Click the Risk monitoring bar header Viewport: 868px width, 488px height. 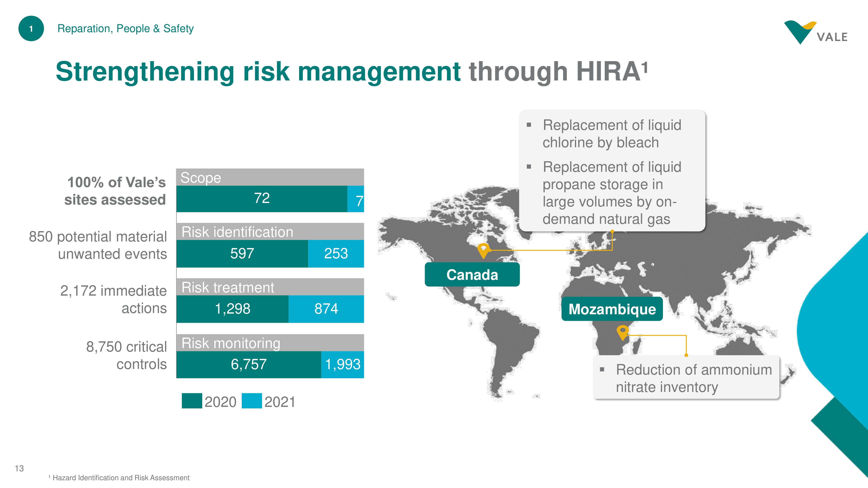[x=270, y=342]
